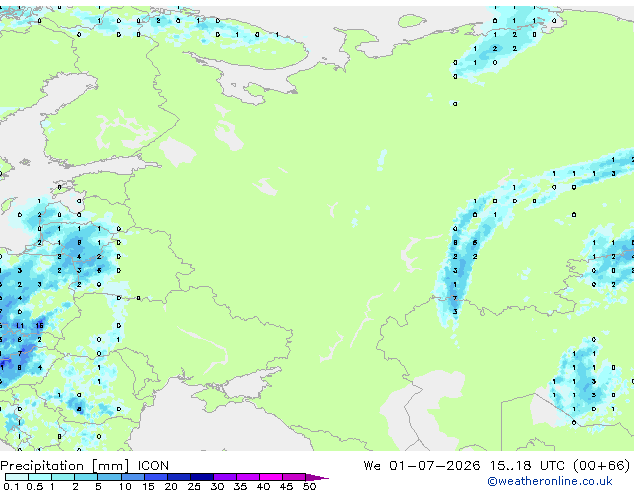634x490 pixels.
Task: Click the 25–30 mm navy legend swatch
Action: pyautogui.click(x=202, y=477)
